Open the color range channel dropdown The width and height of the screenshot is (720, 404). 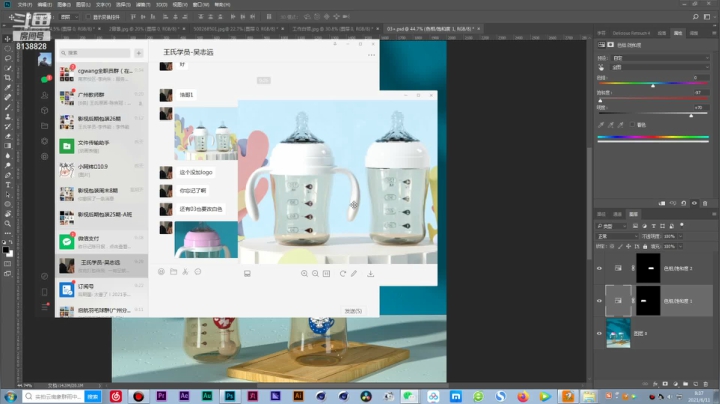(661, 67)
